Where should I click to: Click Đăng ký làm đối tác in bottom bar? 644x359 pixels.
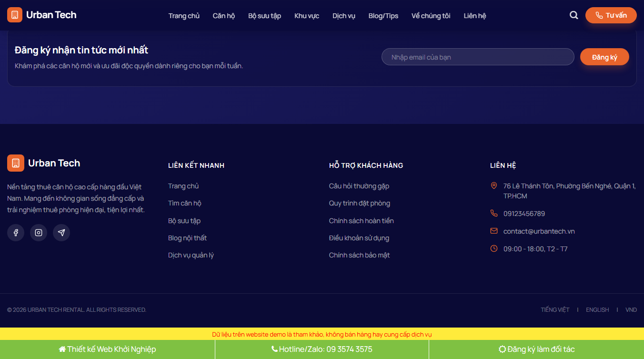[536, 349]
